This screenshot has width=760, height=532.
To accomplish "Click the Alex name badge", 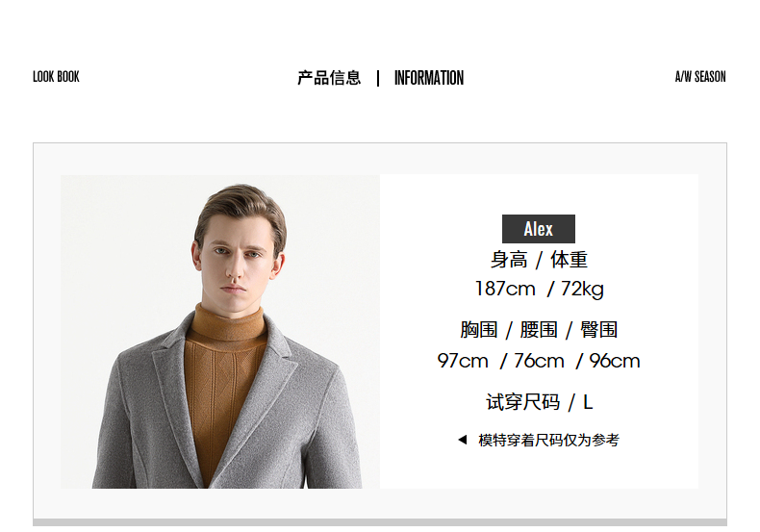I will click(539, 229).
